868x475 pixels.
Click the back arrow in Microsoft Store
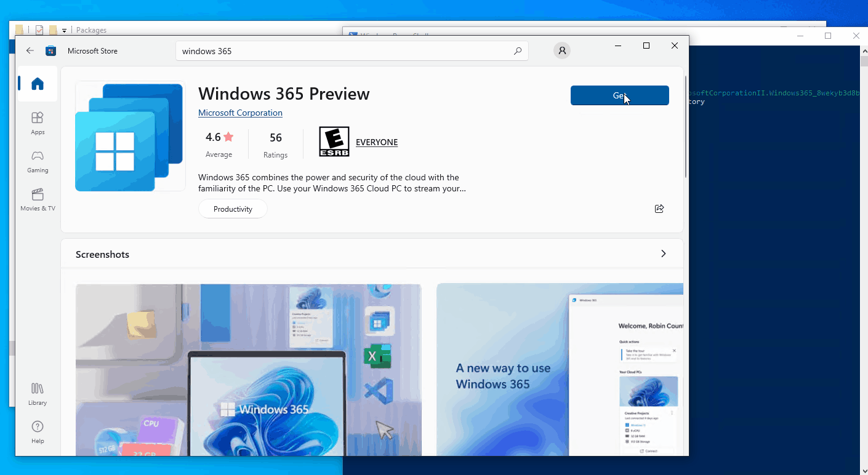tap(30, 51)
